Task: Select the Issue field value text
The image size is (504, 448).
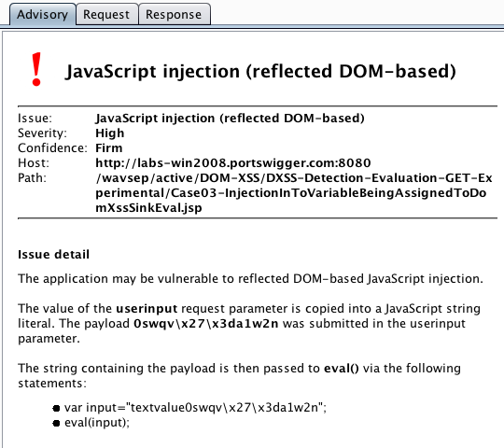Action: pos(230,119)
